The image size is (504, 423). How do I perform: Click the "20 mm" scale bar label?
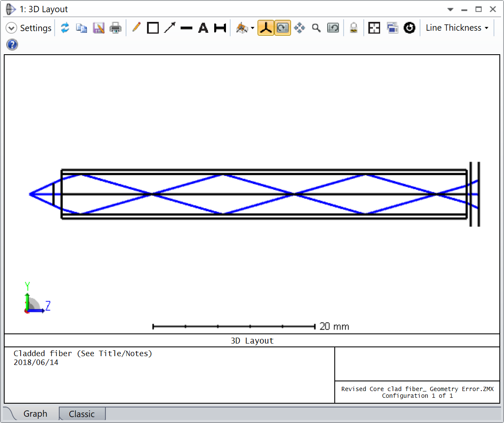[x=334, y=326]
